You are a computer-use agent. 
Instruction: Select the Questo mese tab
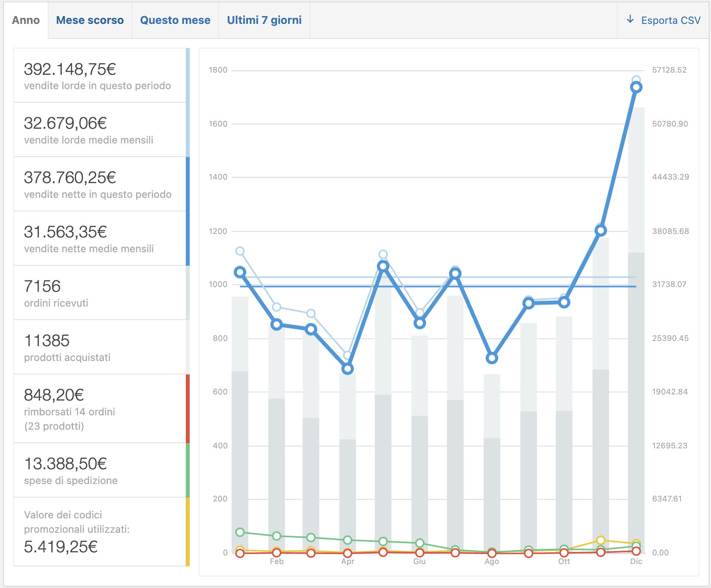click(x=175, y=20)
